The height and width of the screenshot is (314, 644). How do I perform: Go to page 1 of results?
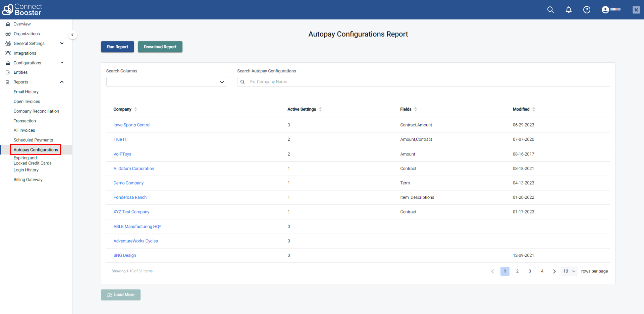click(505, 271)
